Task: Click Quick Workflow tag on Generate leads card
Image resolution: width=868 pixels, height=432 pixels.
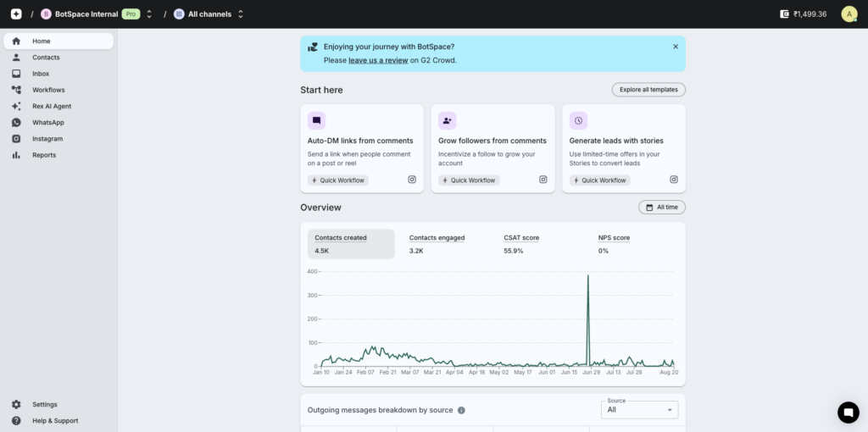Action: click(x=600, y=180)
